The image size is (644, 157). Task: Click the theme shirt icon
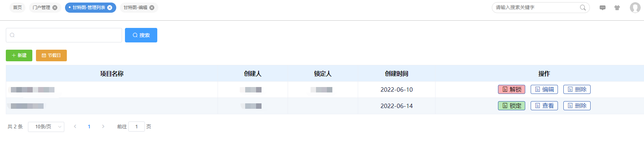click(617, 8)
